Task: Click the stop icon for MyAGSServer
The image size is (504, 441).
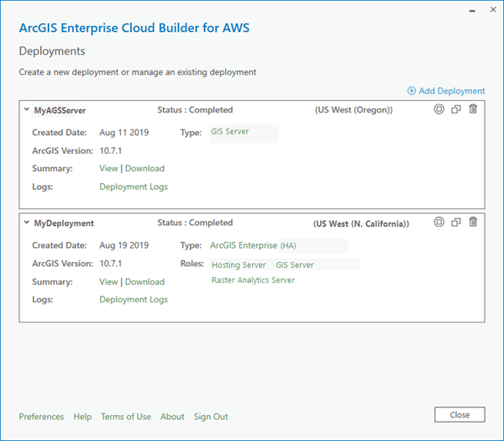Action: coord(439,109)
